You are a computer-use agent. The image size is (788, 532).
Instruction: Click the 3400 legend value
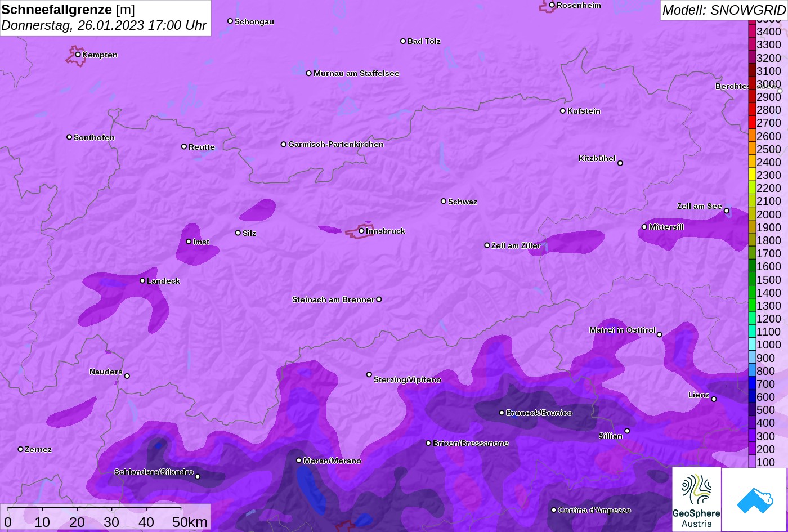769,32
